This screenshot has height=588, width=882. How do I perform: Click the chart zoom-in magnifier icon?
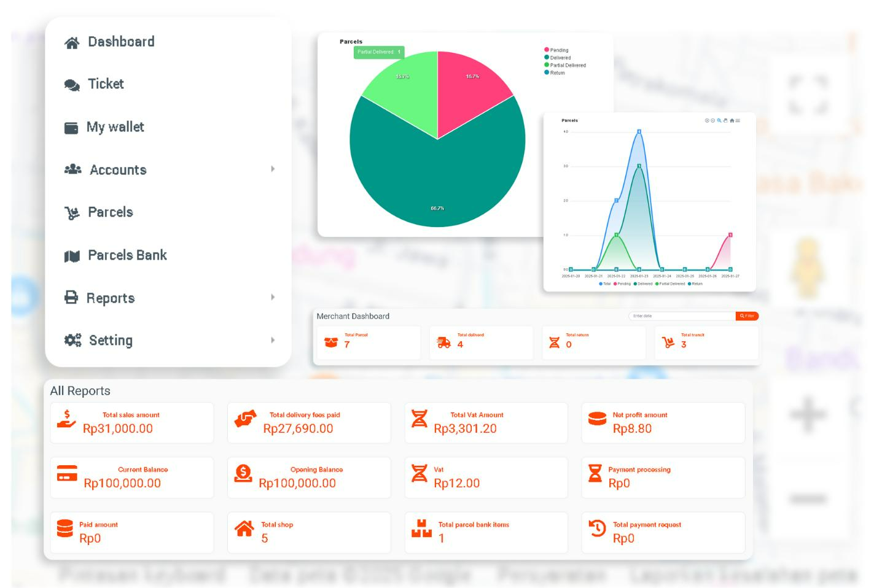pyautogui.click(x=719, y=121)
